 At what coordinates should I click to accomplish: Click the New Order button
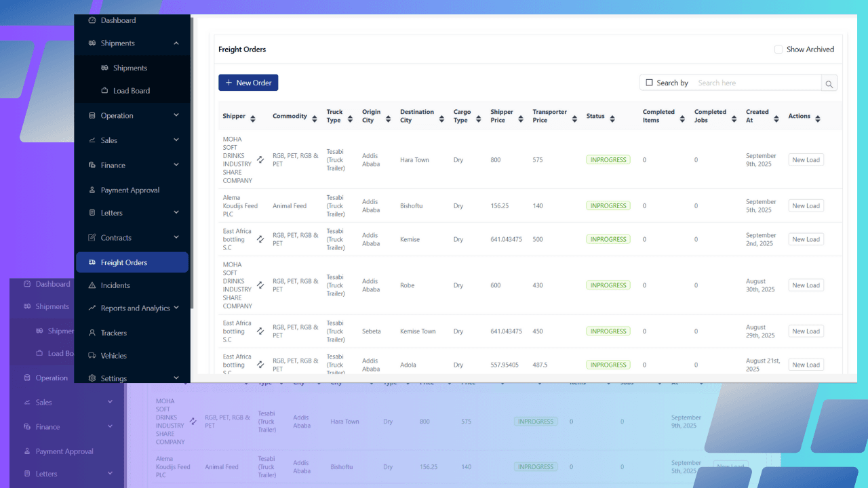coord(248,83)
